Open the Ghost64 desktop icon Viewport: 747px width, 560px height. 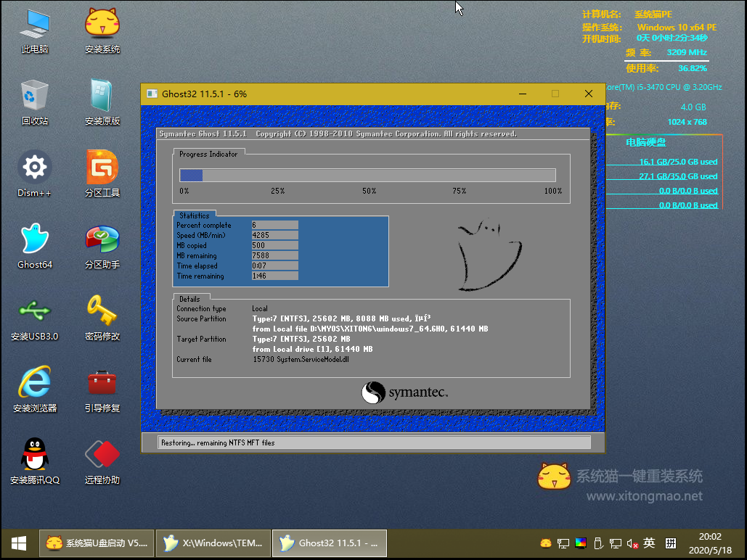pos(34,246)
